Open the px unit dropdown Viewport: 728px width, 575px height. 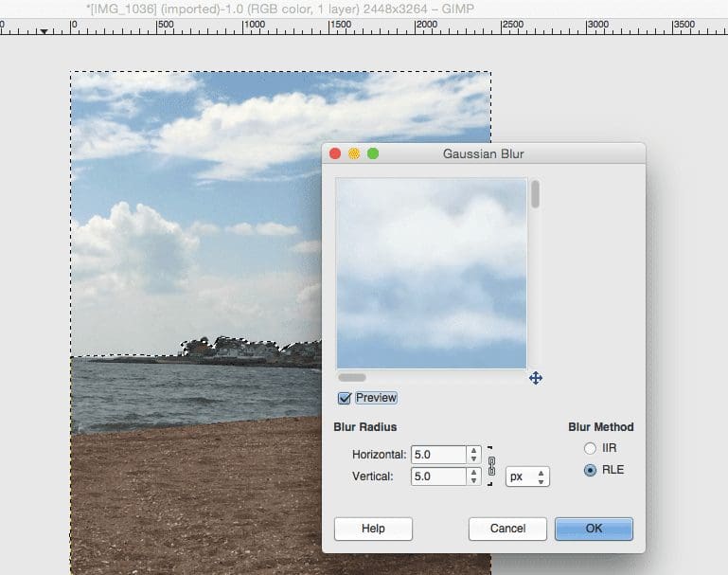(527, 476)
